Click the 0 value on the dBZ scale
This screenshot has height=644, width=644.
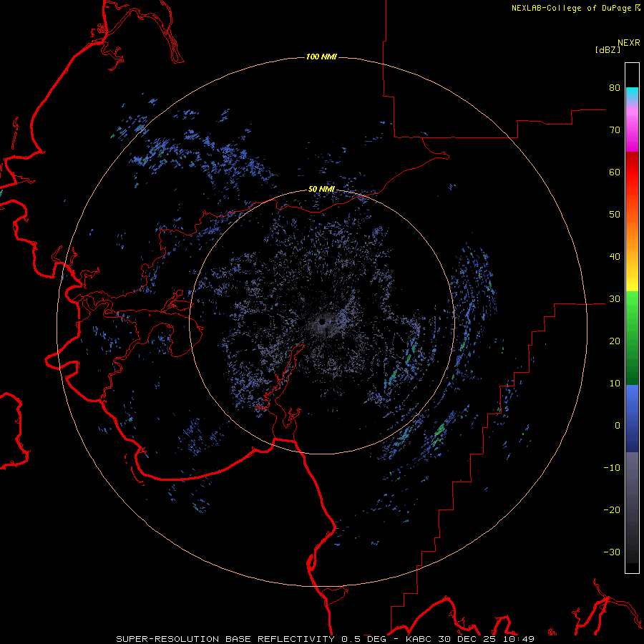tap(618, 426)
